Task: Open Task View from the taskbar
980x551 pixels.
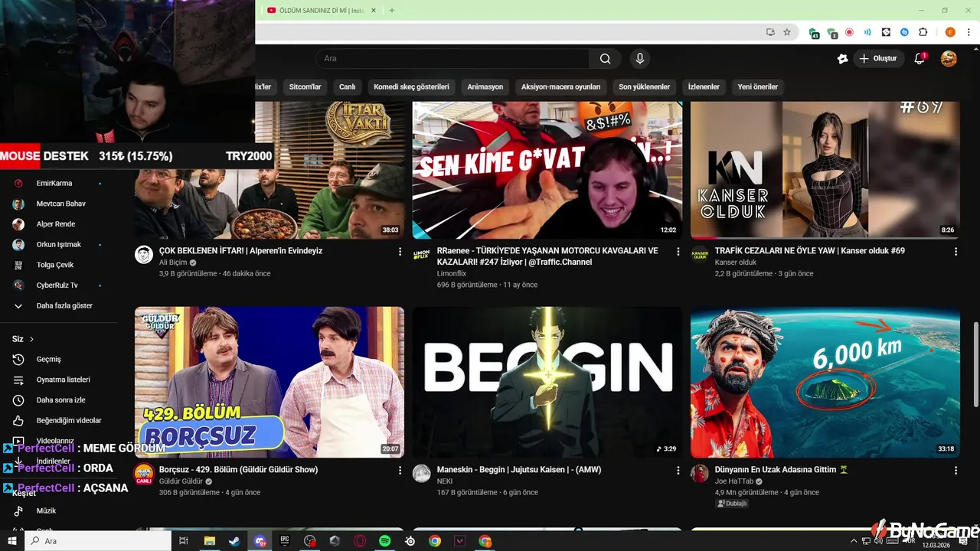Action: pyautogui.click(x=184, y=541)
